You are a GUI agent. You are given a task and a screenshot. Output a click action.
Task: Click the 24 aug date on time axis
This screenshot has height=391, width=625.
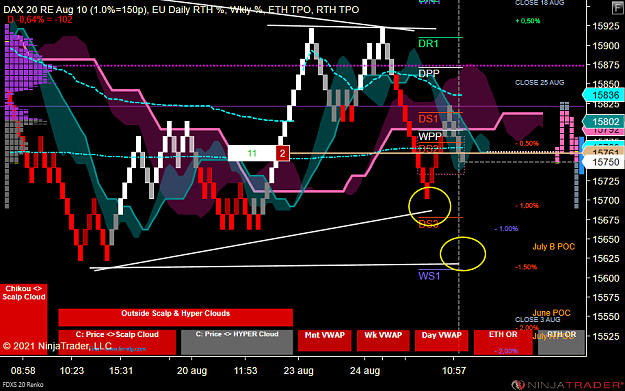(365, 371)
